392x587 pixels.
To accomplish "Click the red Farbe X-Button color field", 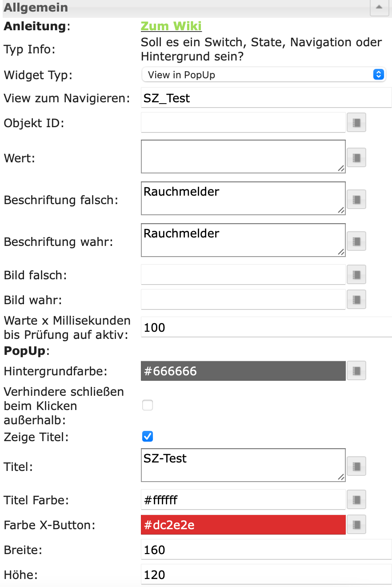I will [243, 525].
